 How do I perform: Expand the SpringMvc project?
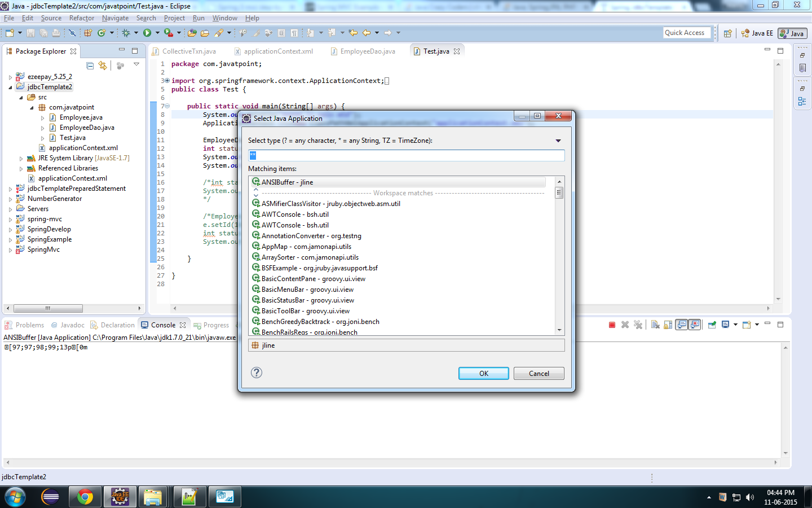click(10, 249)
